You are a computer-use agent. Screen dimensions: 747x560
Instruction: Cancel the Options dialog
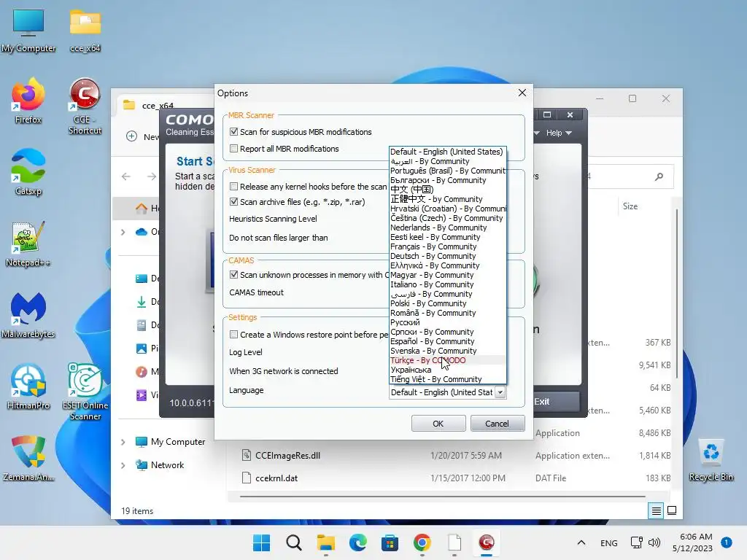[498, 424]
